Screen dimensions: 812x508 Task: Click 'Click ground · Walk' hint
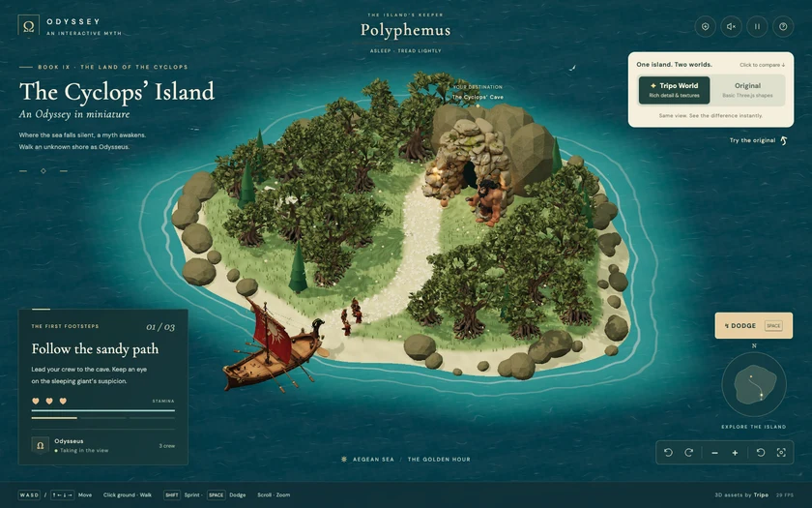128,495
